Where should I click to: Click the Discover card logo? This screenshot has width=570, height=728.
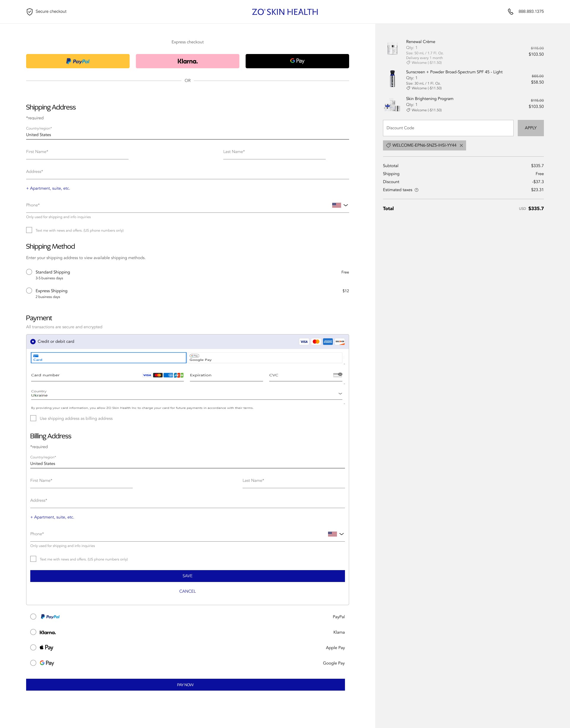(x=340, y=341)
